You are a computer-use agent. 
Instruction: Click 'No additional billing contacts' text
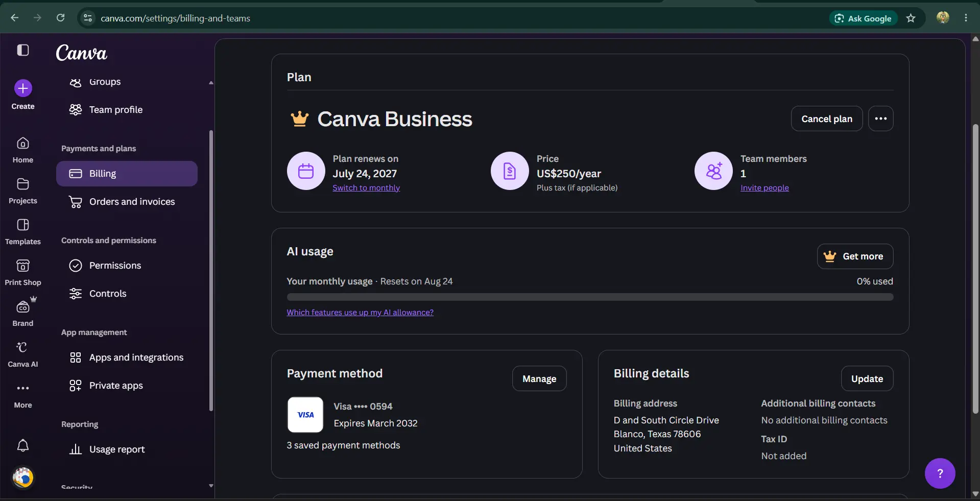click(824, 420)
